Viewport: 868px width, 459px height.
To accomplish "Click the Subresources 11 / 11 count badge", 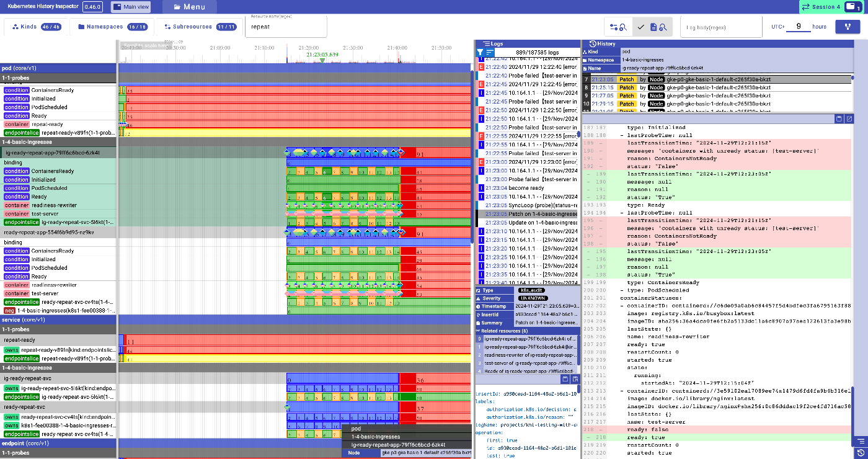I will 226,27.
